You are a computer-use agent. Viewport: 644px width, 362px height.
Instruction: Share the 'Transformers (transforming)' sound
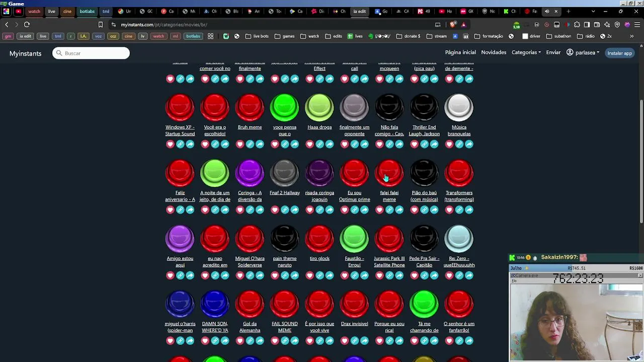469,210
